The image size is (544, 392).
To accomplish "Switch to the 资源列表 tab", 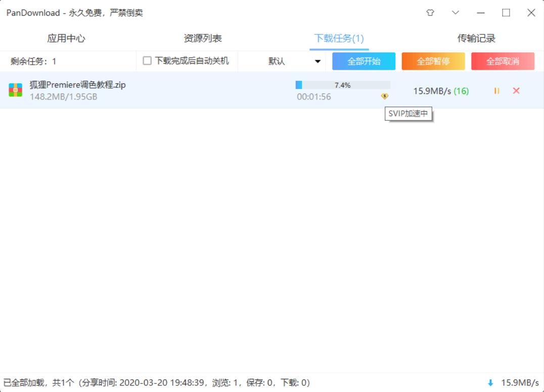I will pyautogui.click(x=204, y=38).
